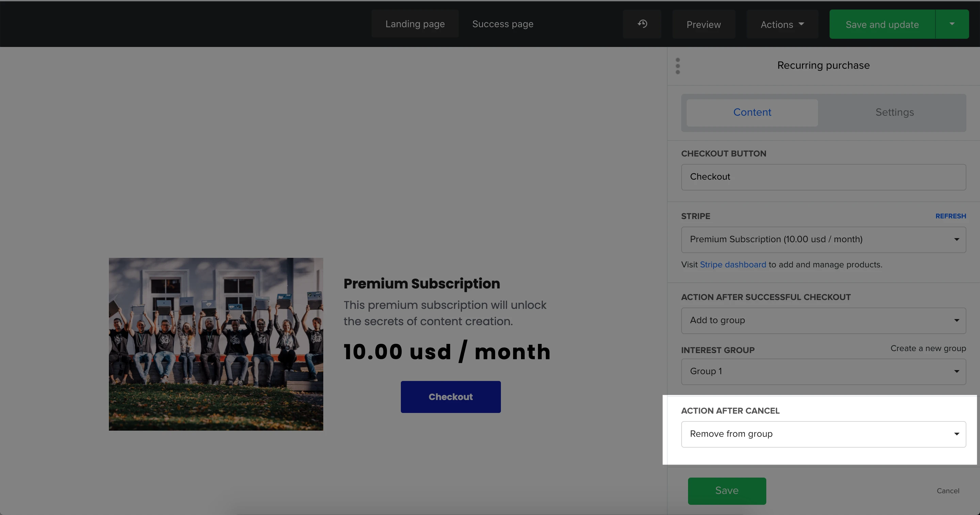Image resolution: width=980 pixels, height=515 pixels.
Task: Click the Checkout button text field
Action: click(x=823, y=177)
